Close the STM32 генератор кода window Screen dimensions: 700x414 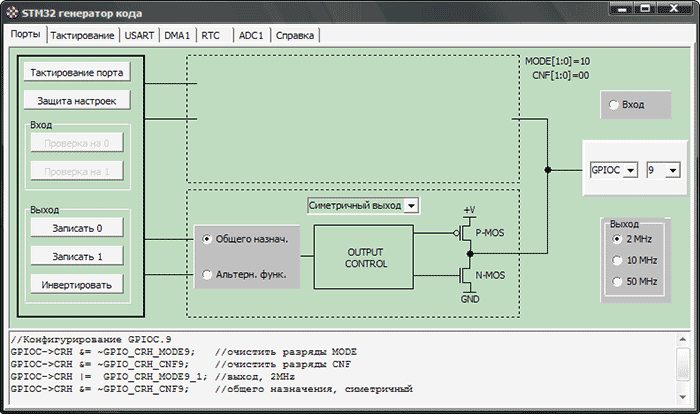coord(674,8)
